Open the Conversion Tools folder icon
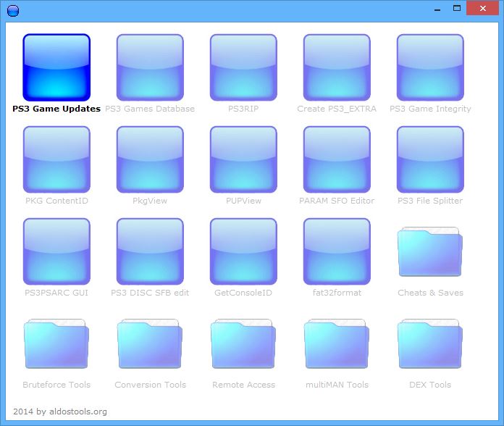504x426 pixels. [x=150, y=343]
